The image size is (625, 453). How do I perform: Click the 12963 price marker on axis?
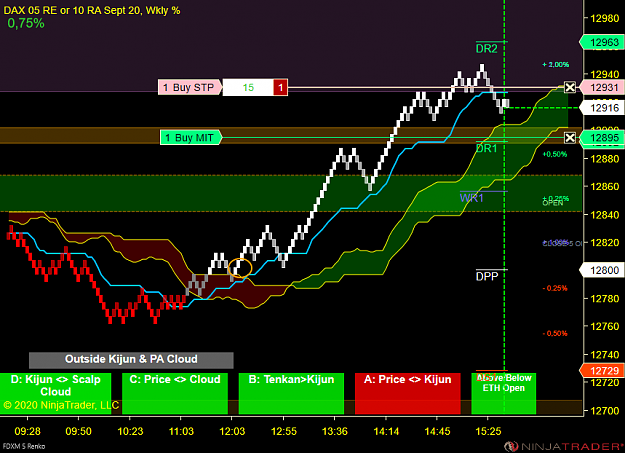(x=601, y=42)
